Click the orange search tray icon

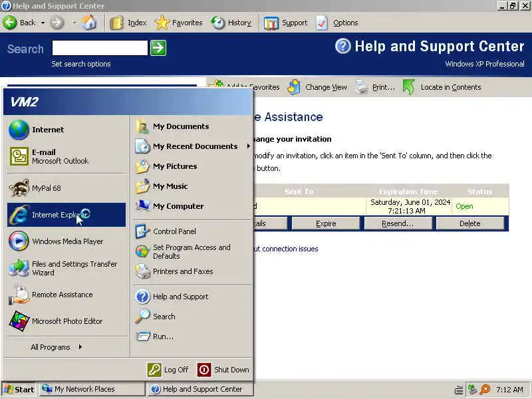tap(485, 390)
